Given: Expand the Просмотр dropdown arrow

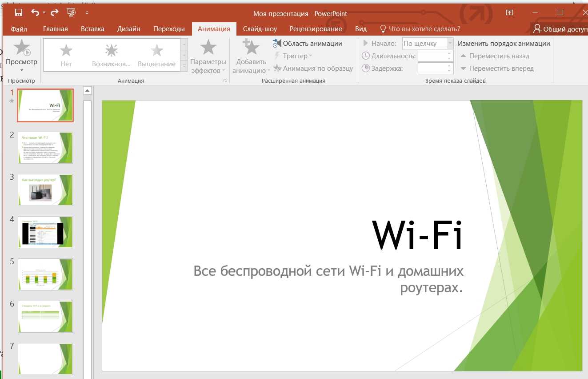Looking at the screenshot, I should click(22, 70).
